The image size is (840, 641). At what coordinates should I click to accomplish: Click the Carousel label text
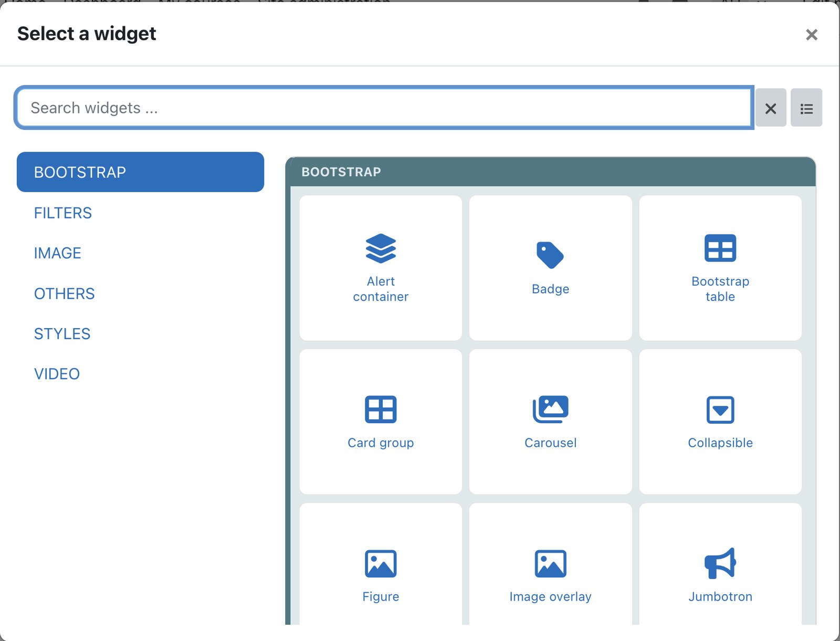(x=550, y=443)
